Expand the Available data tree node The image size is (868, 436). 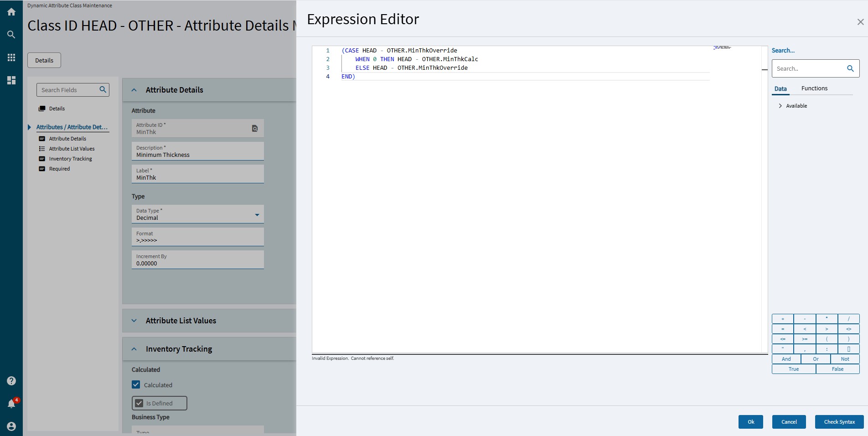(780, 106)
